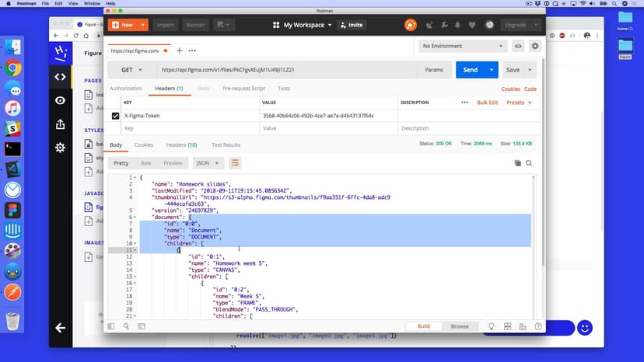Click the Invite button
Image resolution: width=644 pixels, height=362 pixels.
(x=352, y=25)
